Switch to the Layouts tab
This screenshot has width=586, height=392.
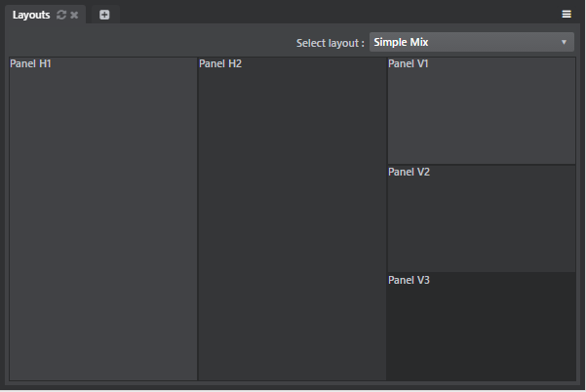31,15
